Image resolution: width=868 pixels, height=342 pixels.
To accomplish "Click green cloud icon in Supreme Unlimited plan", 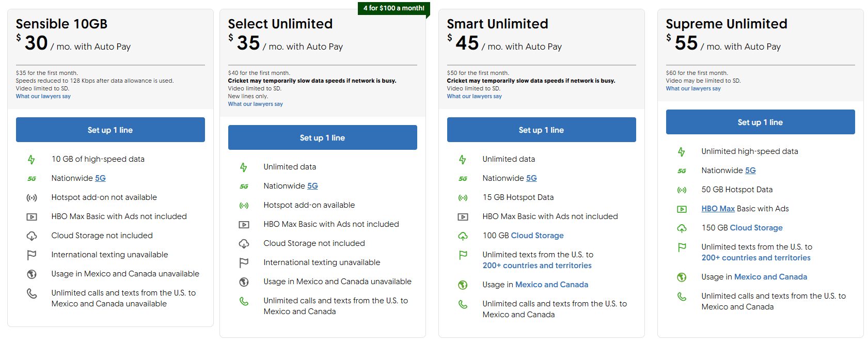I will point(682,228).
